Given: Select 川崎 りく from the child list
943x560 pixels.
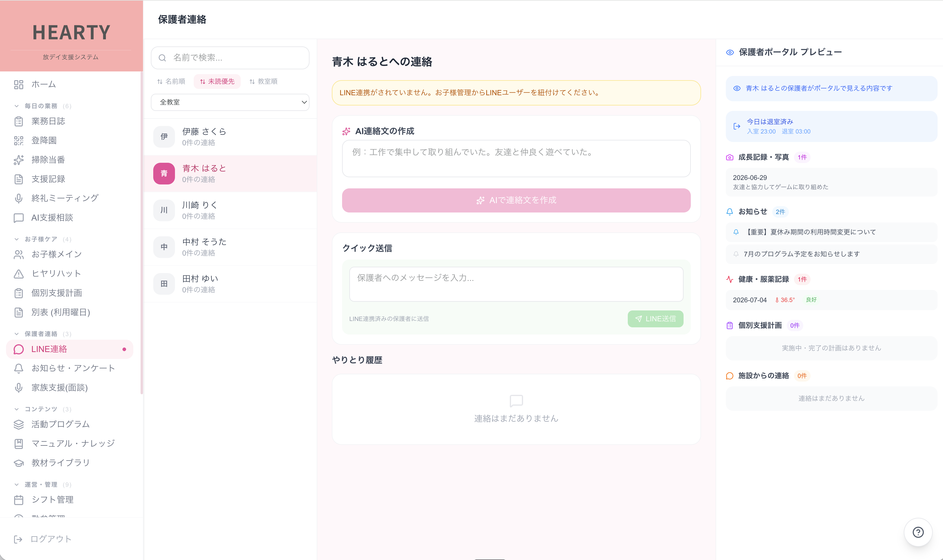Looking at the screenshot, I should pyautogui.click(x=230, y=210).
